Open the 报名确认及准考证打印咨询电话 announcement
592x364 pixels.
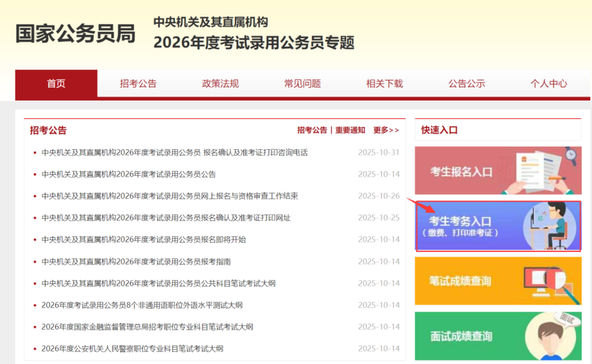pyautogui.click(x=173, y=152)
